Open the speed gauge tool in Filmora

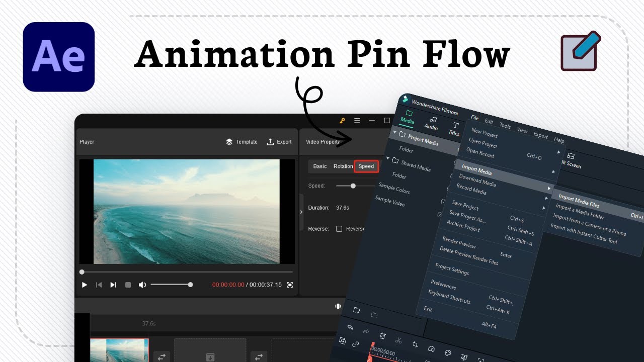(431, 348)
